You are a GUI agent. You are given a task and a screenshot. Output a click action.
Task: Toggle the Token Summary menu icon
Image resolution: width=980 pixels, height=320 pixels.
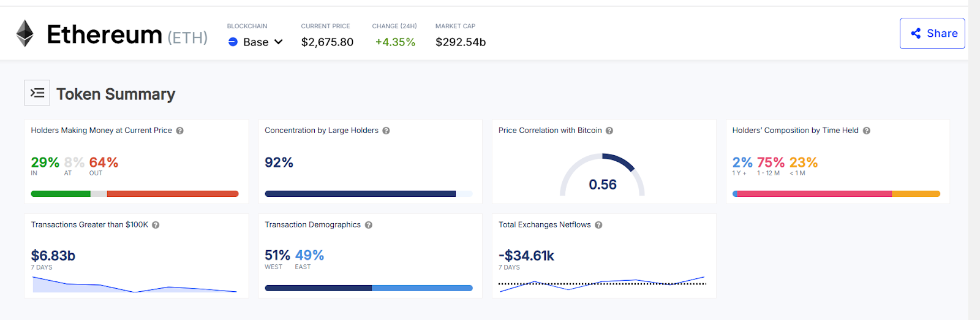[37, 93]
